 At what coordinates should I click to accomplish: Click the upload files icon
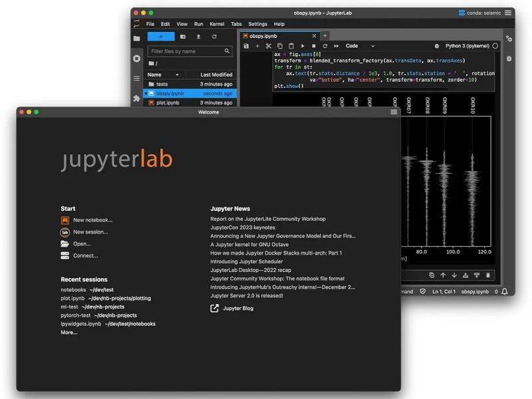pos(198,37)
